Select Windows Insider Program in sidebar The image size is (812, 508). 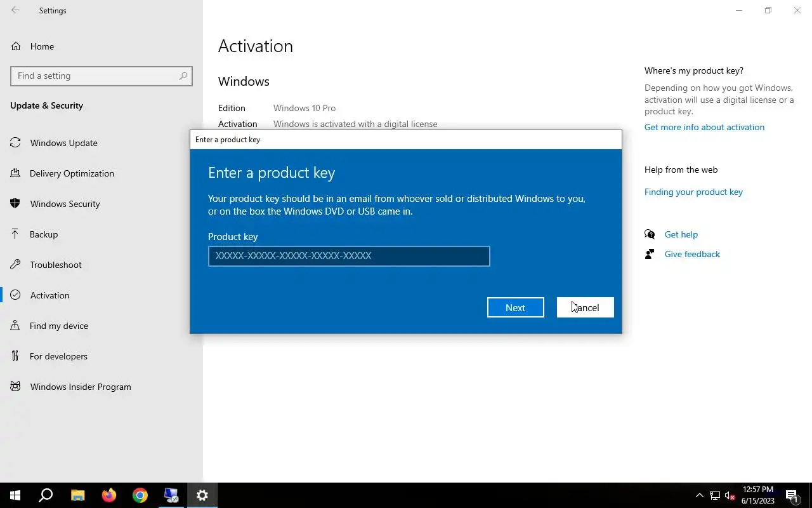click(x=101, y=387)
